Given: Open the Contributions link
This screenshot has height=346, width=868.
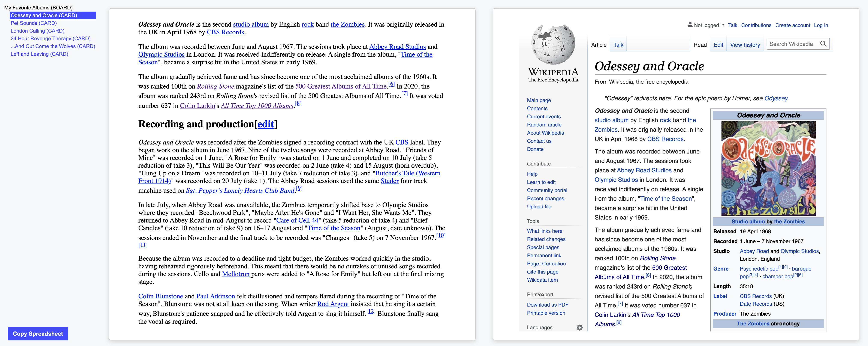Looking at the screenshot, I should point(756,25).
